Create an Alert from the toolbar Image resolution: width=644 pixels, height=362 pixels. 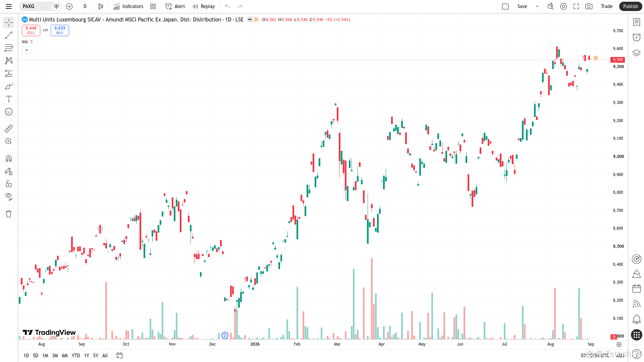(175, 6)
